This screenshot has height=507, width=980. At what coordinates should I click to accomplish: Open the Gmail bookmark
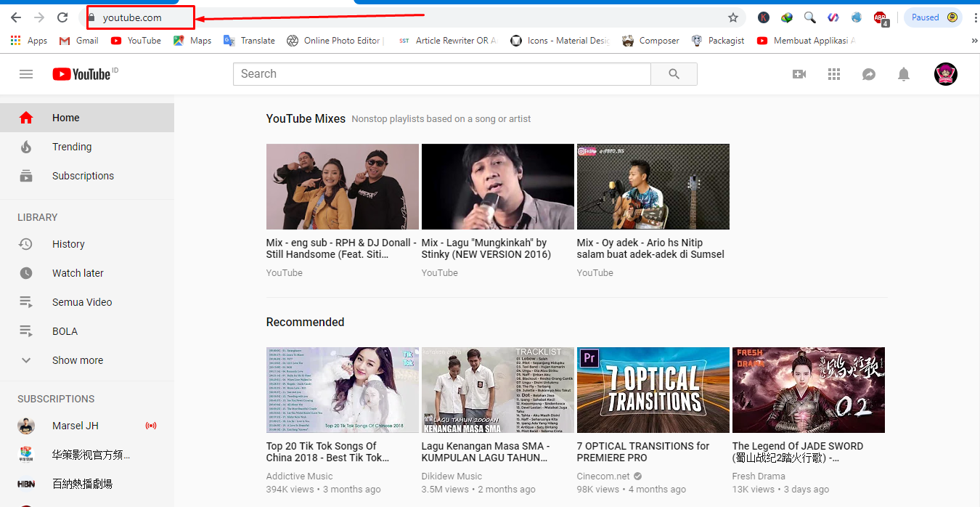coord(78,41)
